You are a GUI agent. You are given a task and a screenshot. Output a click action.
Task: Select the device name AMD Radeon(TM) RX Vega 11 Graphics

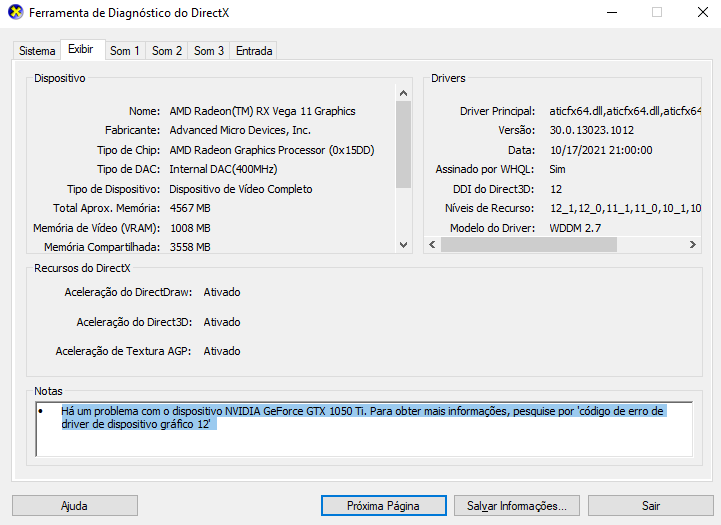[263, 111]
